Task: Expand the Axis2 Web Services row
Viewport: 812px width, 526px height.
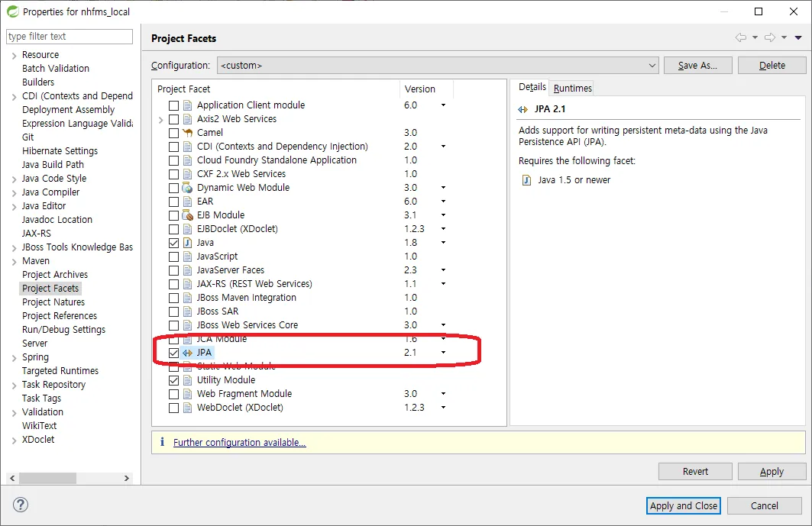Action: 160,120
